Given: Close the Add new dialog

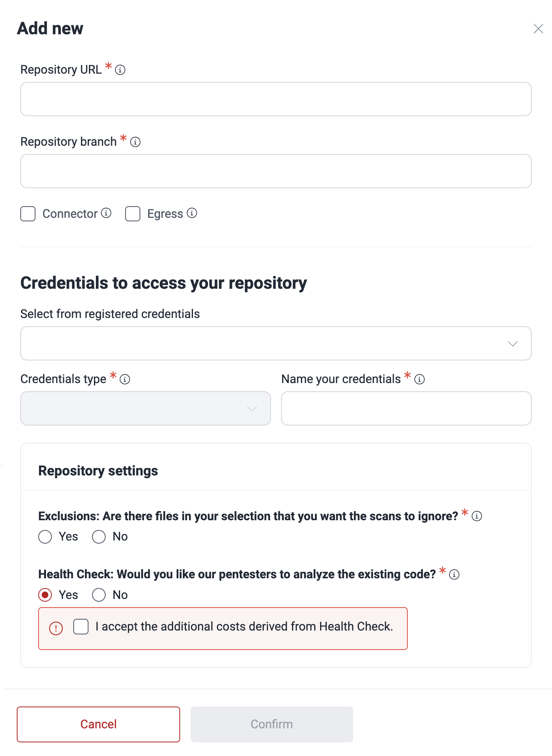Looking at the screenshot, I should [538, 28].
